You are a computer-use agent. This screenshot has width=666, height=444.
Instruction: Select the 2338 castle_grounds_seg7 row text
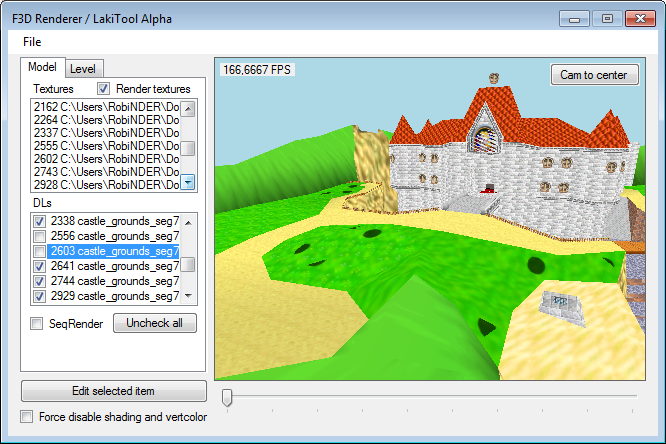click(115, 221)
